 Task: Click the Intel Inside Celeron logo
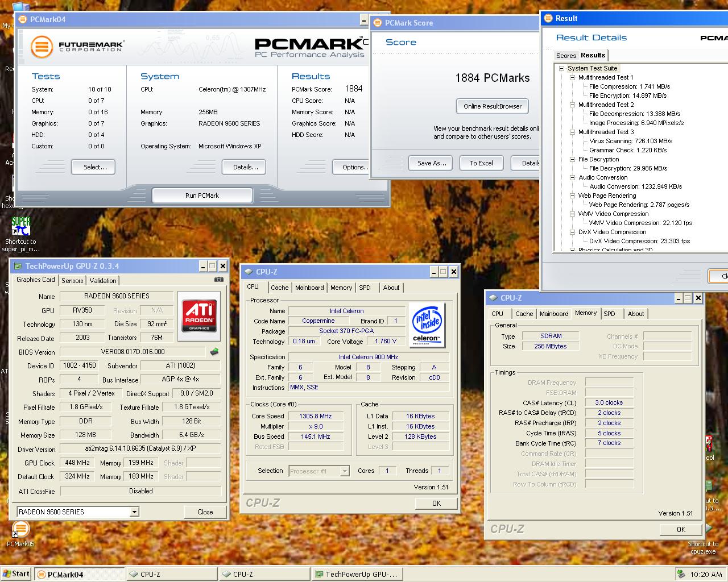[427, 325]
